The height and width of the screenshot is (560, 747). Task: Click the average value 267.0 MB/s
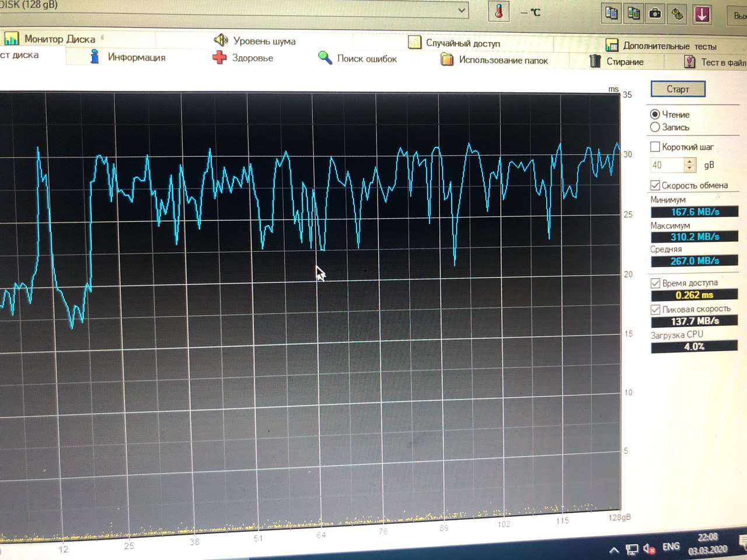(694, 261)
